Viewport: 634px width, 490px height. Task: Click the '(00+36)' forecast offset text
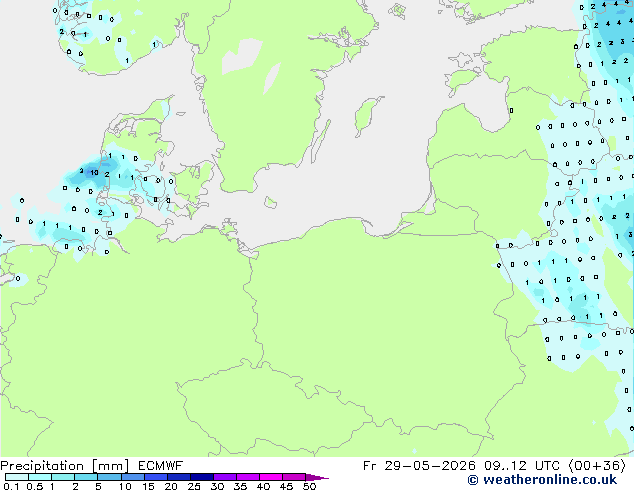tap(597, 466)
